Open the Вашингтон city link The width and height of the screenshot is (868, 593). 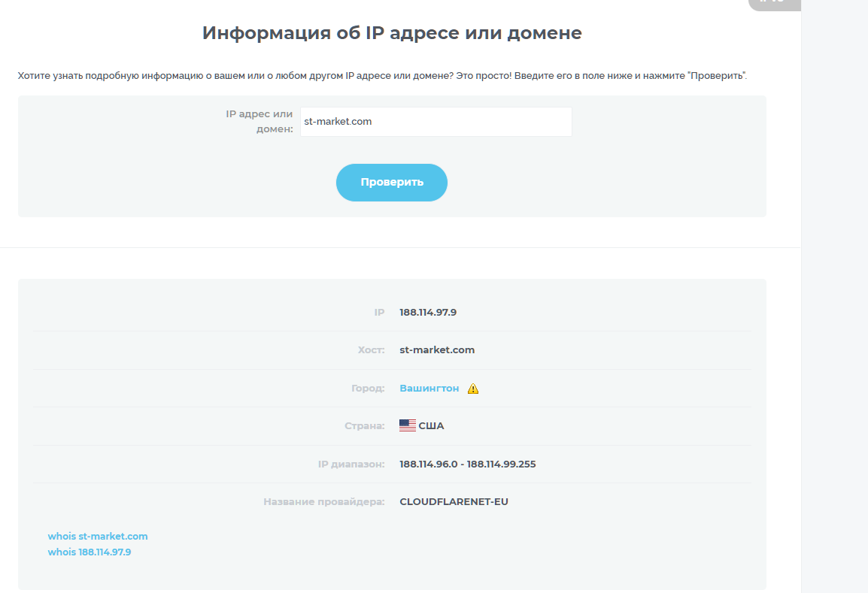(x=429, y=389)
